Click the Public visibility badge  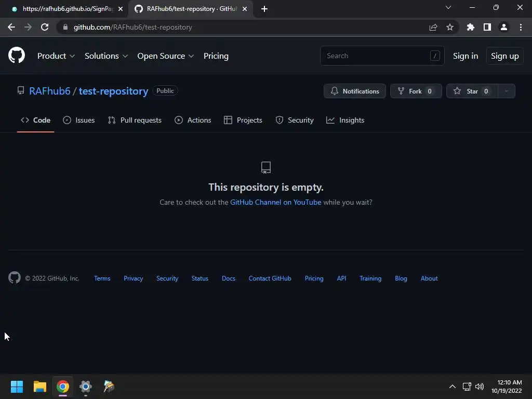click(165, 90)
